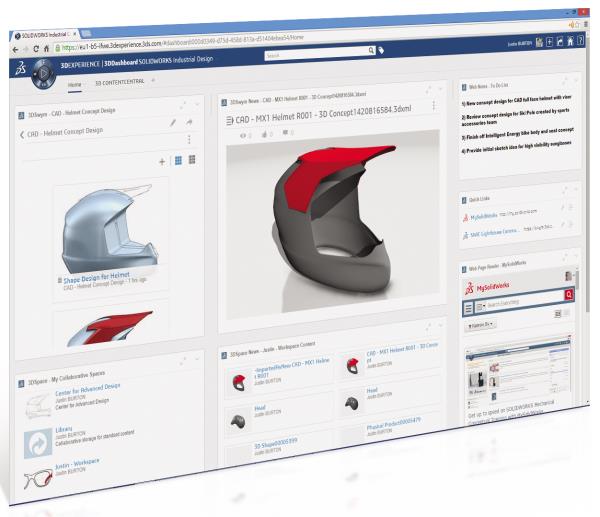600x517 pixels.
Task: Open Physical Product00005479 item
Action: (393, 423)
